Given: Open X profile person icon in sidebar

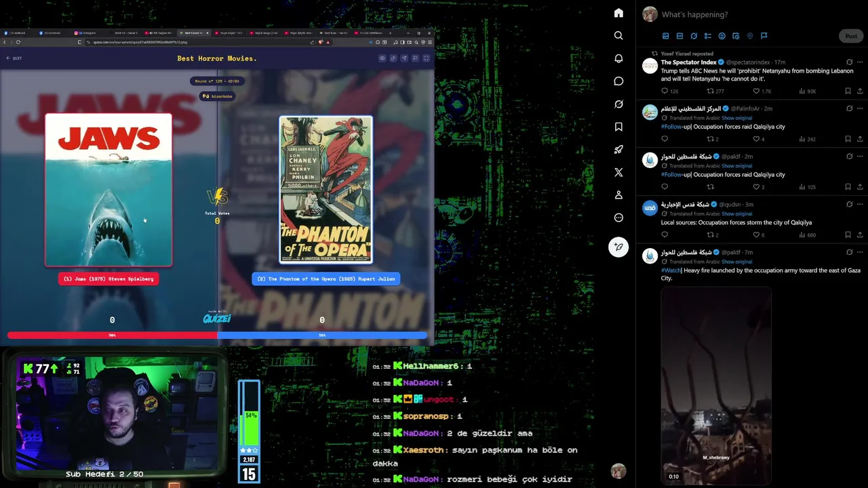Looking at the screenshot, I should point(618,195).
